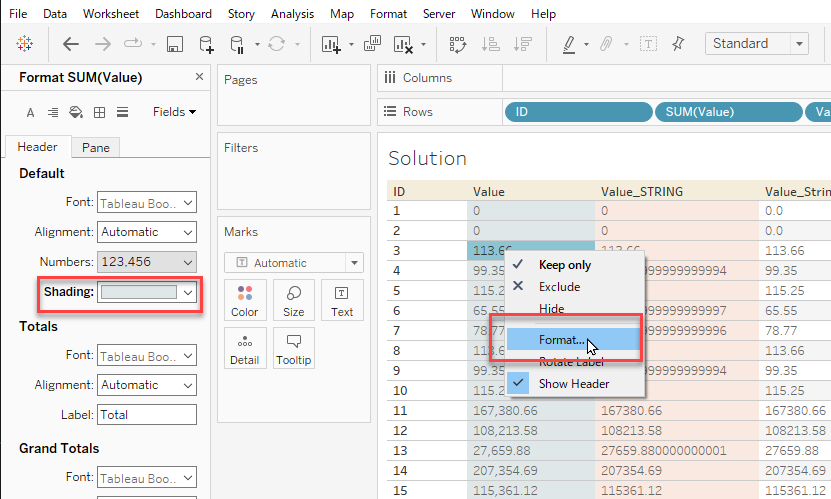This screenshot has height=499, width=831.
Task: Swap rows and columns icon
Action: pos(458,44)
